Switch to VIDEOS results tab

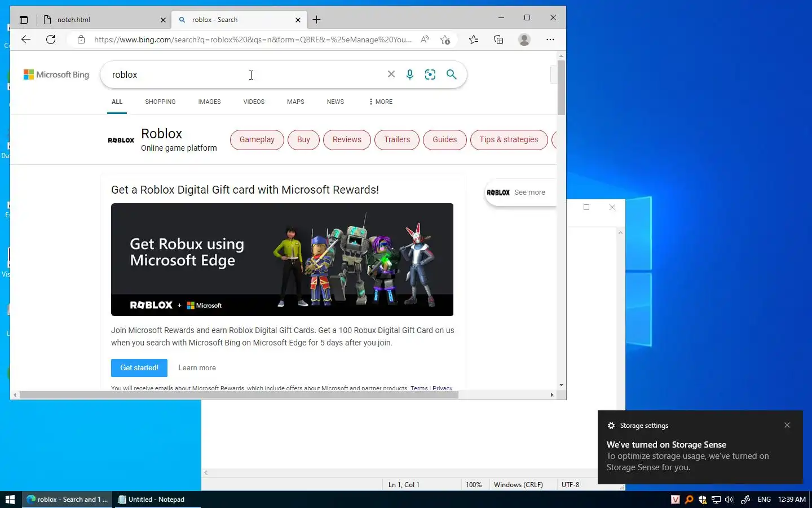coord(254,102)
